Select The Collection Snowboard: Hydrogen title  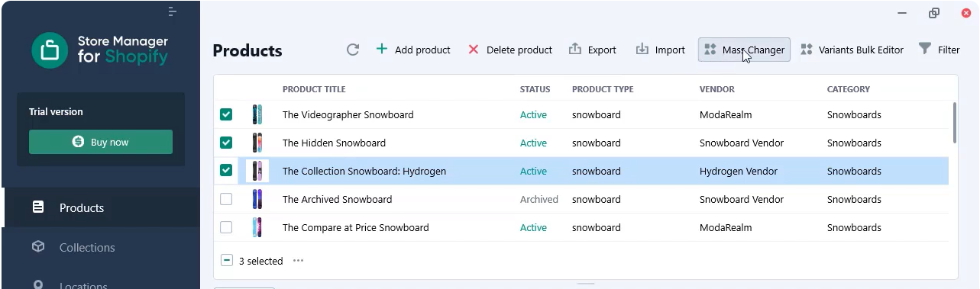[364, 171]
